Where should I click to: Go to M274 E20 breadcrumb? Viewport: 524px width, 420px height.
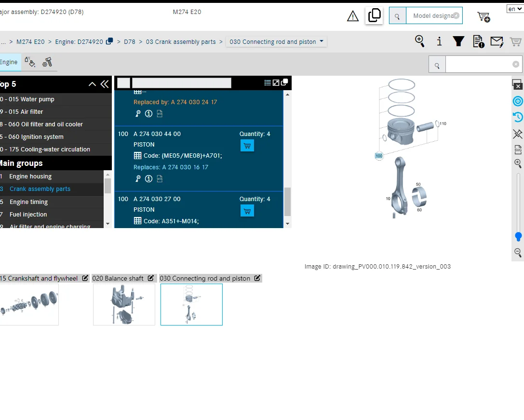[x=30, y=42]
